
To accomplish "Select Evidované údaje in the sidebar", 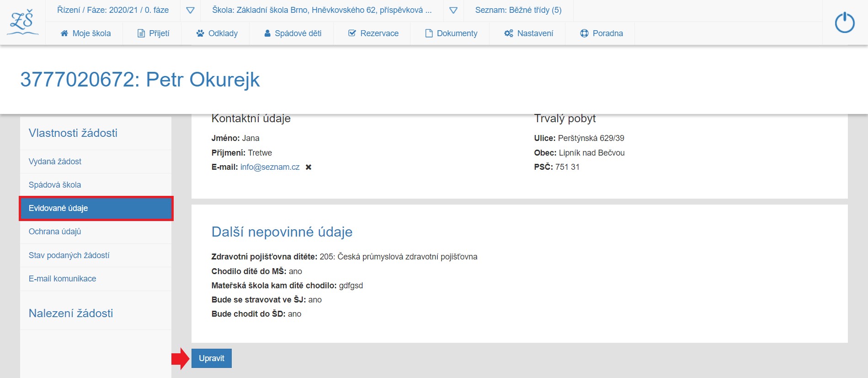I will coord(96,208).
